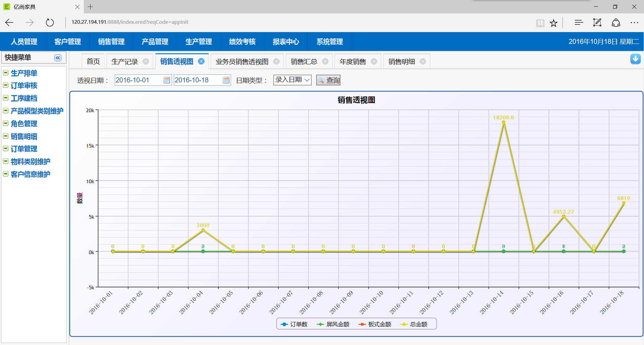Open the 生产管理 menu

(199, 42)
